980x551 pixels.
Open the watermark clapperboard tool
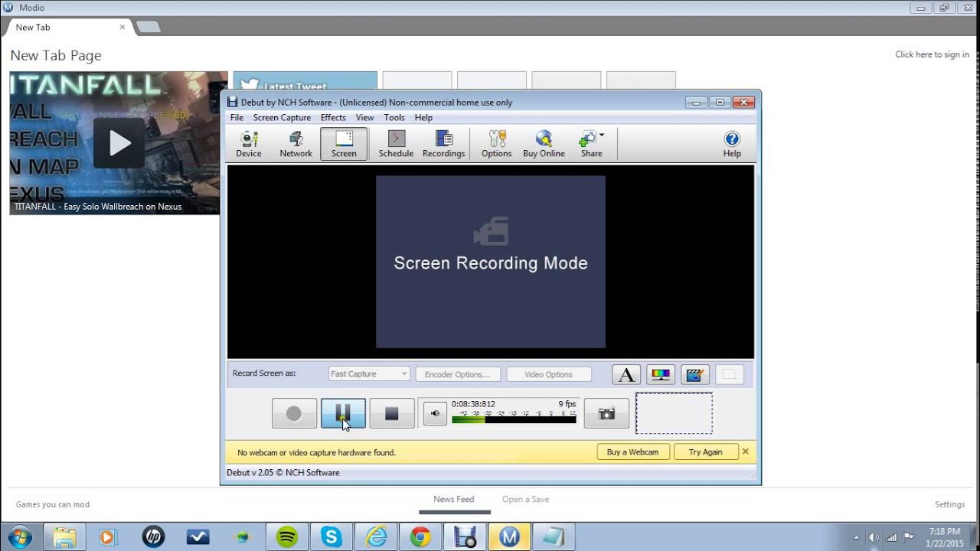coord(695,374)
